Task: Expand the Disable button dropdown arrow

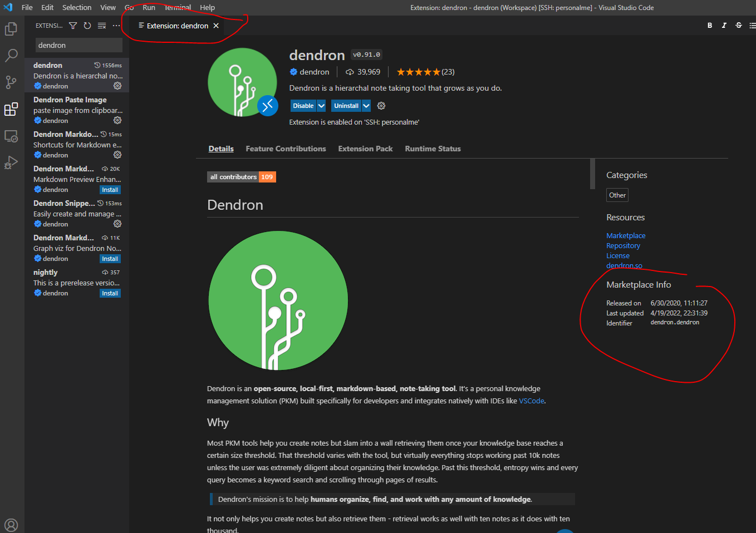Action: pyautogui.click(x=321, y=106)
